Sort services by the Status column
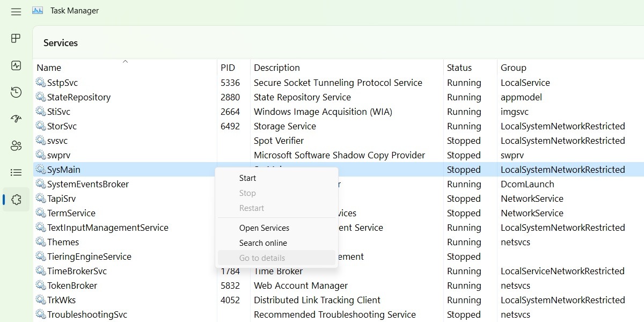 pyautogui.click(x=459, y=67)
